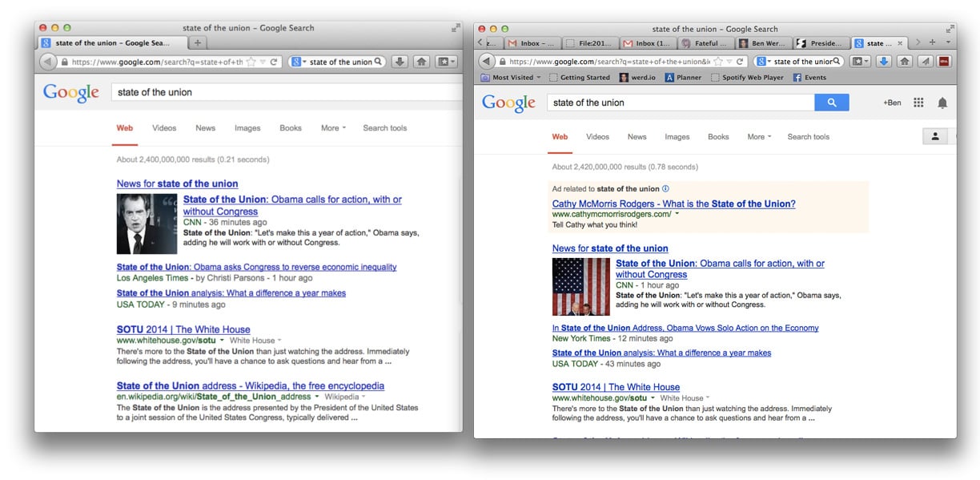Open the URL history dropdown in left window
The height and width of the screenshot is (480, 980).
coord(262,62)
